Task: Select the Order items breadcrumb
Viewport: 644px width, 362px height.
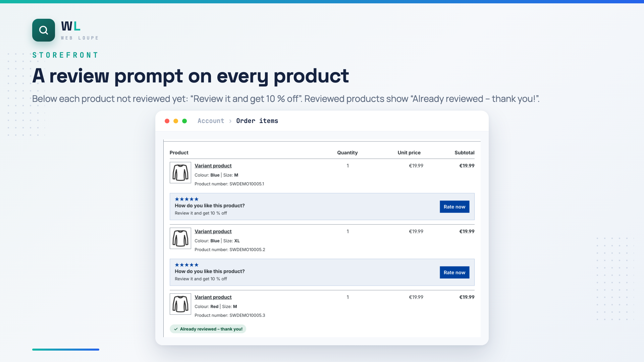Action: click(257, 121)
